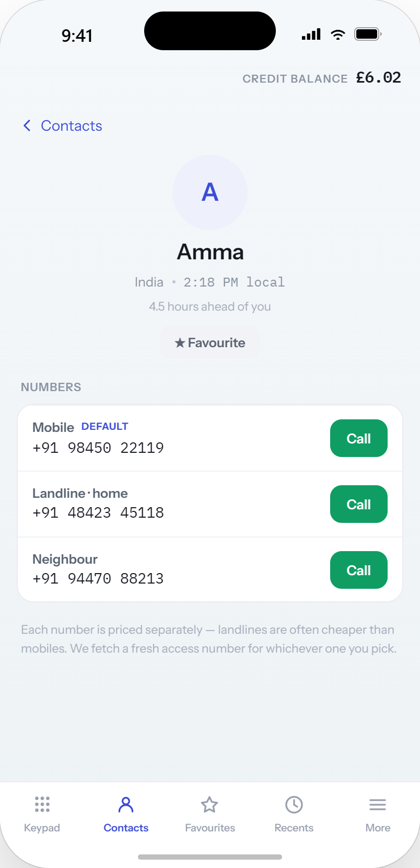
Task: Select the Landline +91 48423 45118 row
Action: (210, 504)
